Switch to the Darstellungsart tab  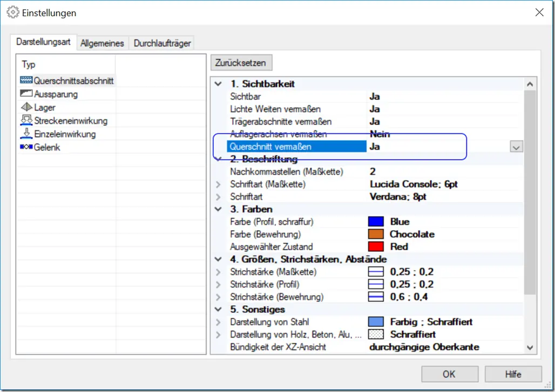(x=43, y=42)
